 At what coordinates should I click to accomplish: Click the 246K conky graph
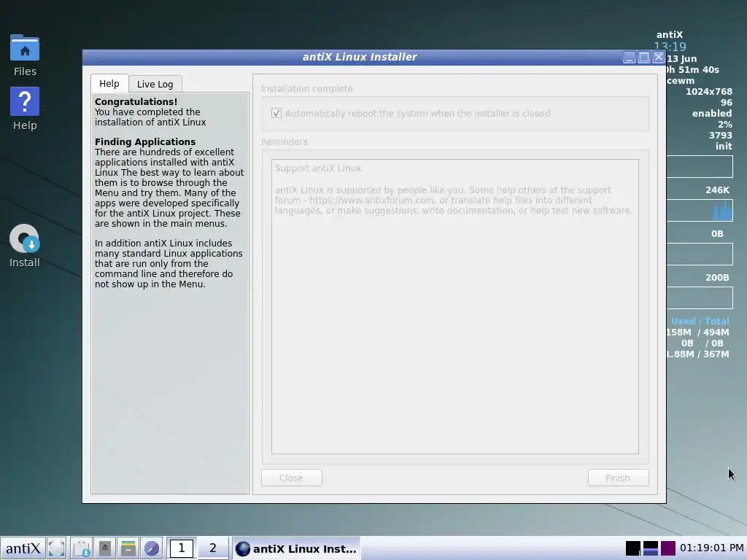tap(700, 211)
